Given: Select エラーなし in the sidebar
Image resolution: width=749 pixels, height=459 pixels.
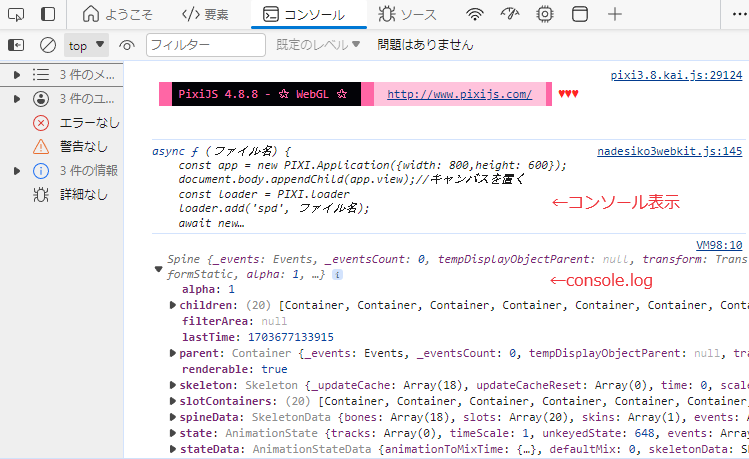Looking at the screenshot, I should click(x=89, y=123).
